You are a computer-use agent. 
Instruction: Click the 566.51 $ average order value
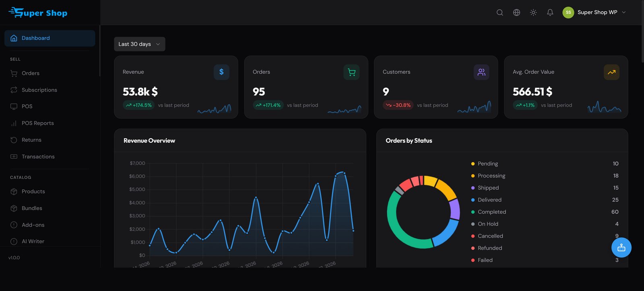tap(533, 92)
